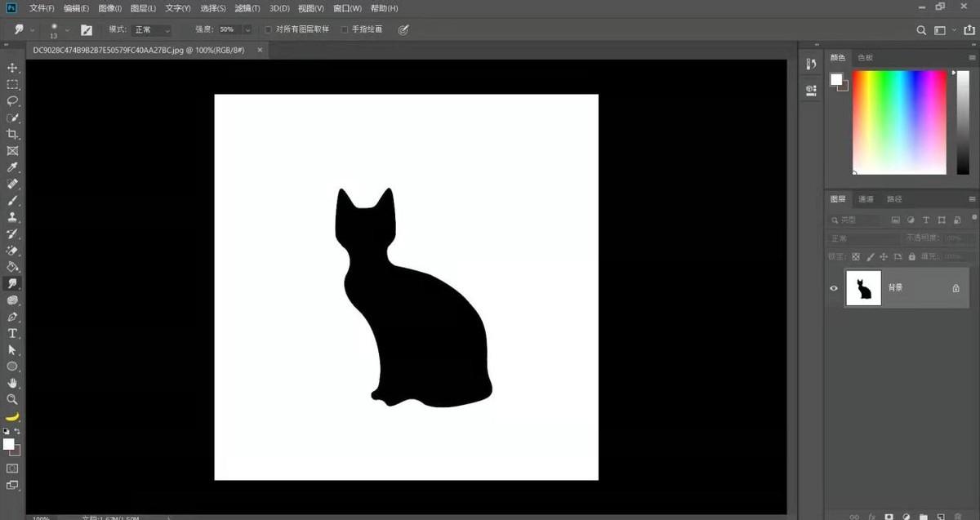This screenshot has width=980, height=520.
Task: Toggle Quick Mask mode
Action: tap(12, 469)
